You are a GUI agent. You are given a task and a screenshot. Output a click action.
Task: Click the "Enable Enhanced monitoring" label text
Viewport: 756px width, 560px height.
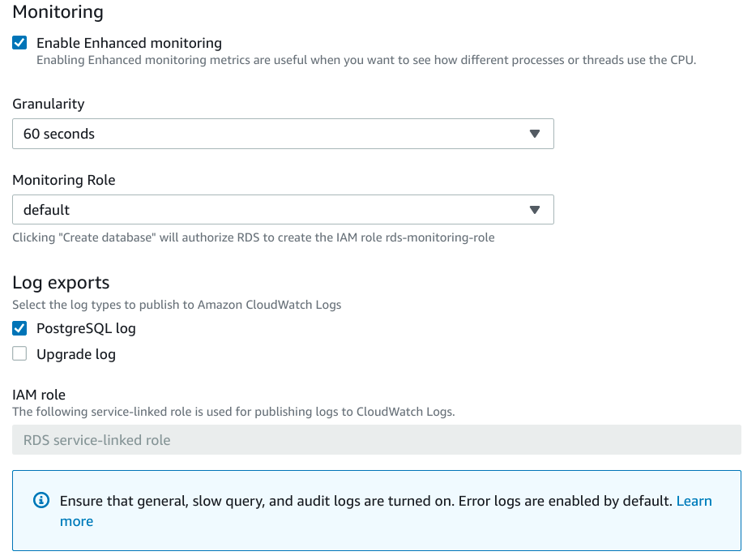129,43
